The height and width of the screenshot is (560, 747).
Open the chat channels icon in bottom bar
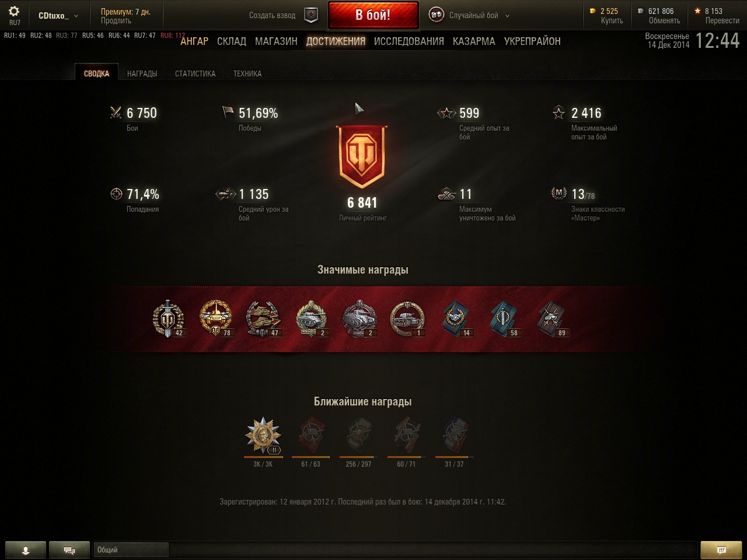69,550
